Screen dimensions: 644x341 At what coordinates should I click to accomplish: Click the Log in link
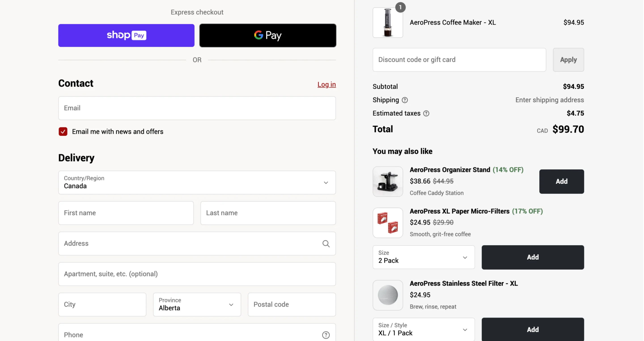pyautogui.click(x=326, y=85)
